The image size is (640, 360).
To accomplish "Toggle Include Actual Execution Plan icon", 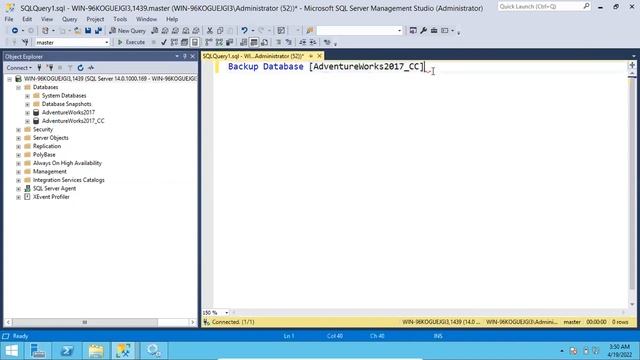I will 209,42.
